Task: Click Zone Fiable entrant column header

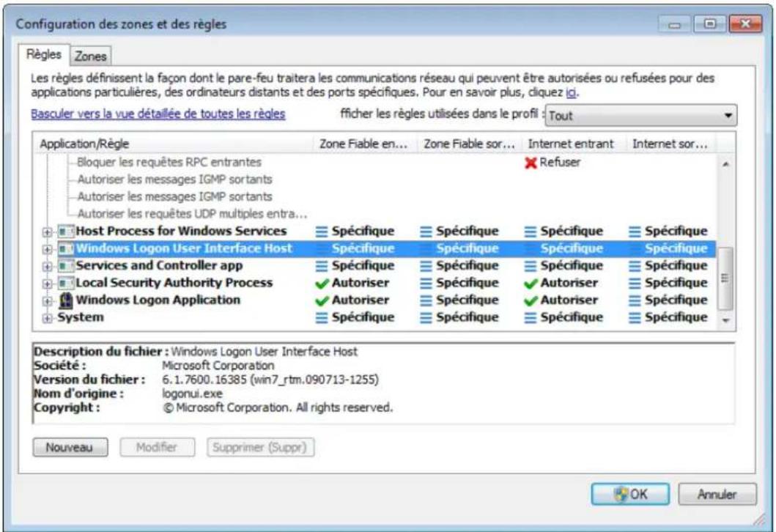Action: pyautogui.click(x=365, y=144)
